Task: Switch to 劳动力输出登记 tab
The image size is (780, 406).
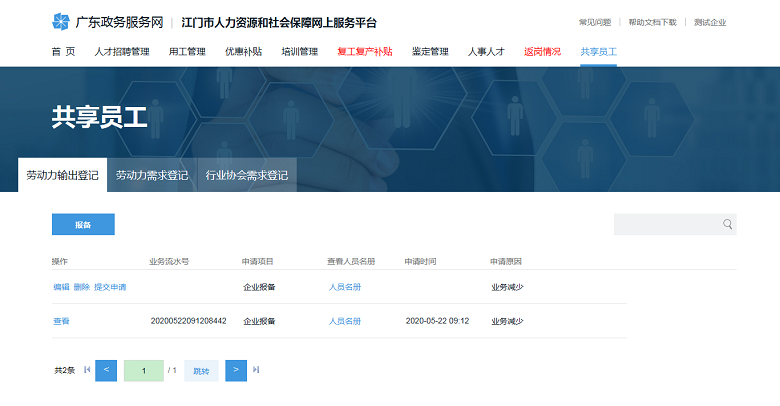Action: pyautogui.click(x=63, y=175)
